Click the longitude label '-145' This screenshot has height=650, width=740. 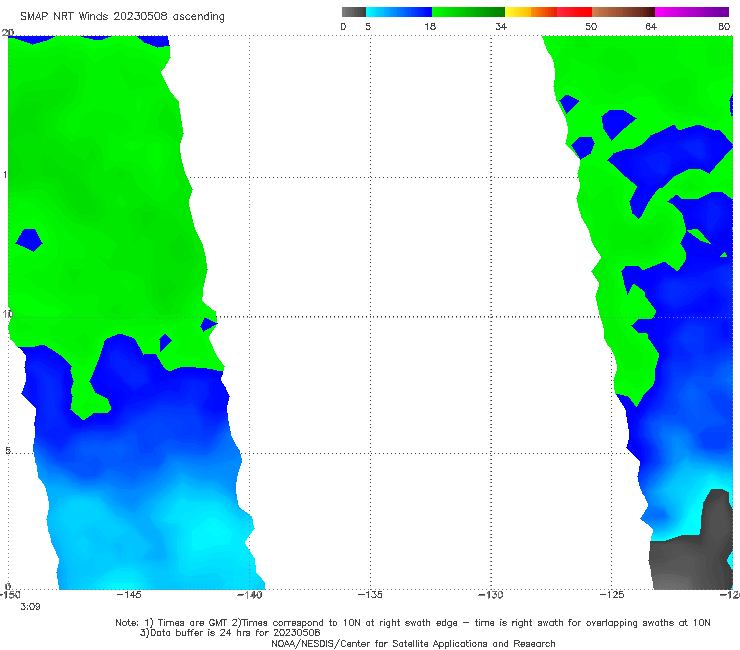tap(129, 595)
